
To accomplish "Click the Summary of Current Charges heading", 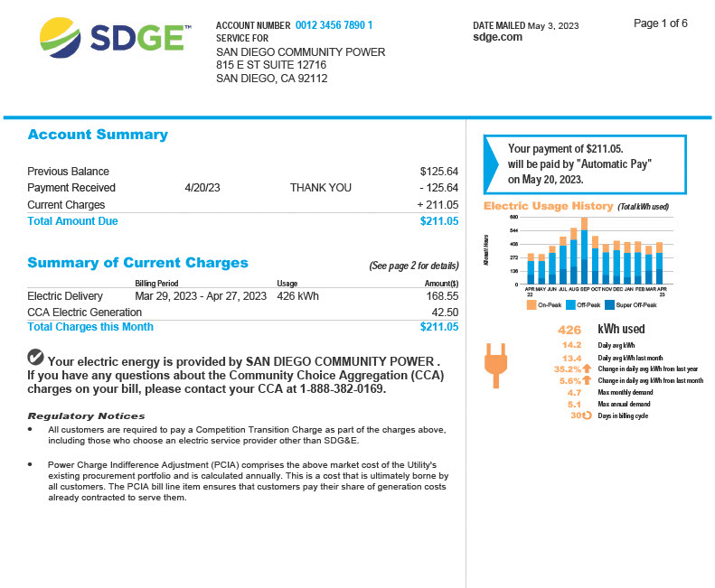I will coord(137,263).
